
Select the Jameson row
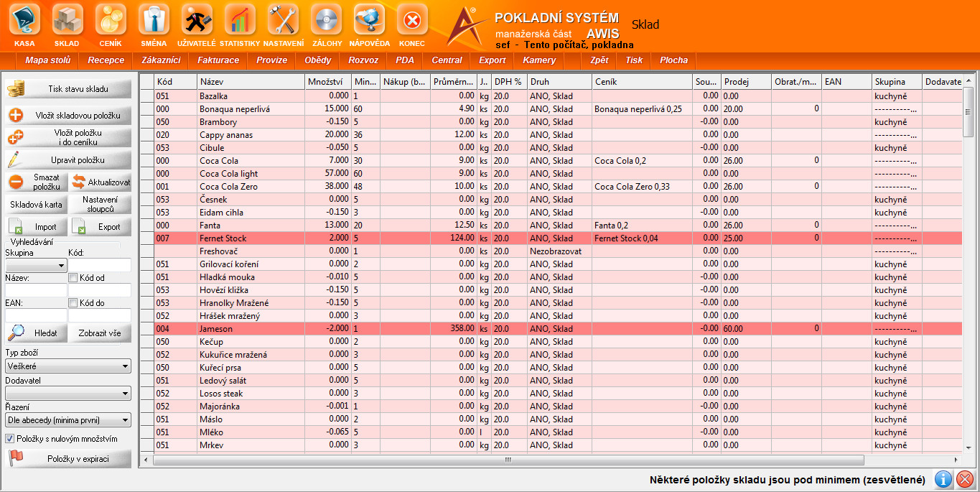tap(550, 329)
